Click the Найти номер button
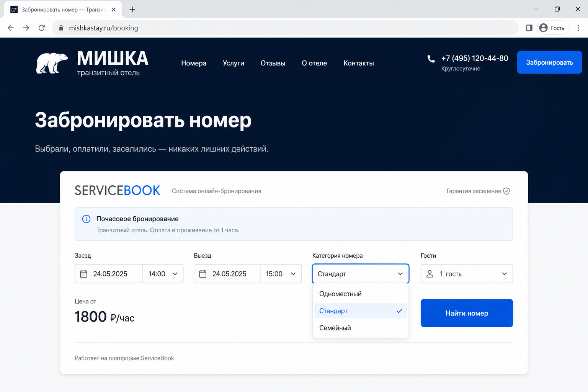Screen dimensions: 588x392 (x=467, y=313)
